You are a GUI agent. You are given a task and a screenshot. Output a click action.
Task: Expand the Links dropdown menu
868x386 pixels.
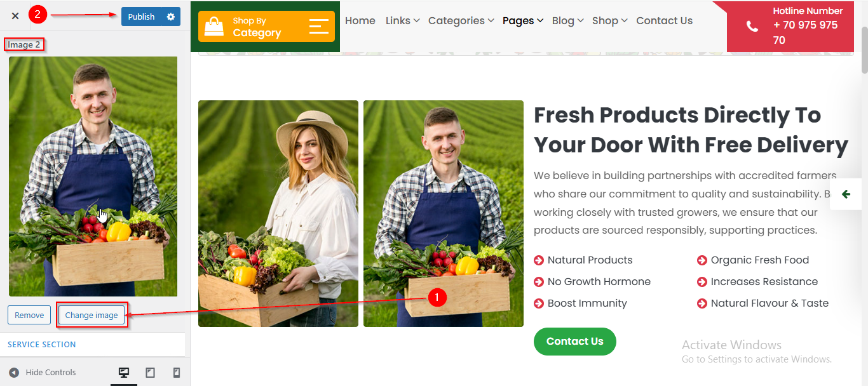[402, 21]
